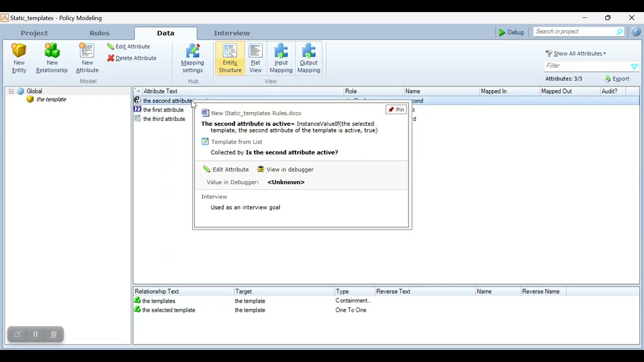Screen dimensions: 644x362
Task: Sort by Type column header
Action: [355, 292]
